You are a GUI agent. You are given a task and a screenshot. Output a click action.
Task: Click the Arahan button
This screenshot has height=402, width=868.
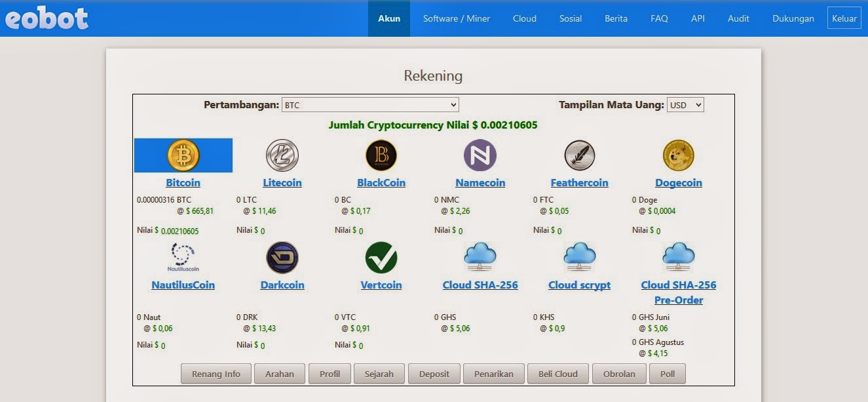click(x=280, y=374)
